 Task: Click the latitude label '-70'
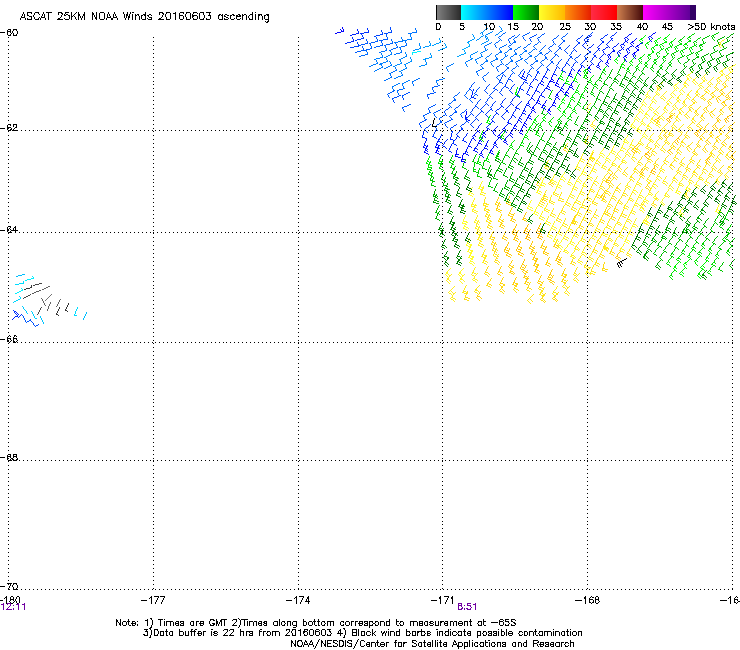point(9,587)
